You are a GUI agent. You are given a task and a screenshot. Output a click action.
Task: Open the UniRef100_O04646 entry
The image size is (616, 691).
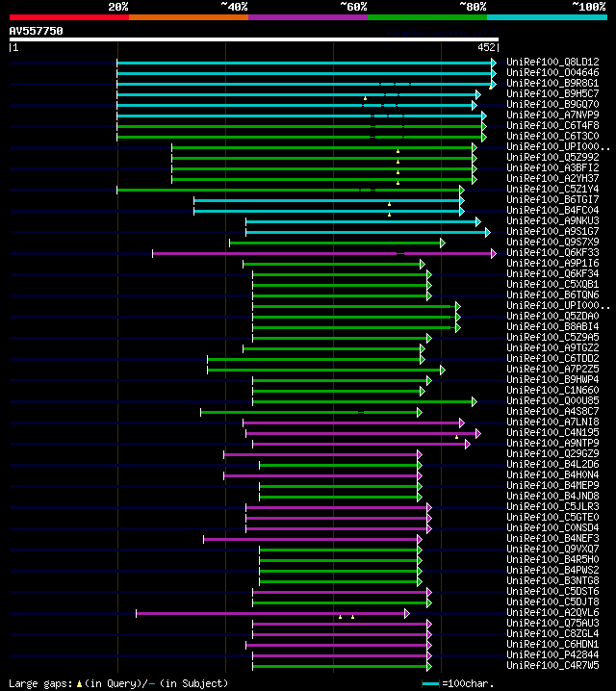tap(552, 73)
